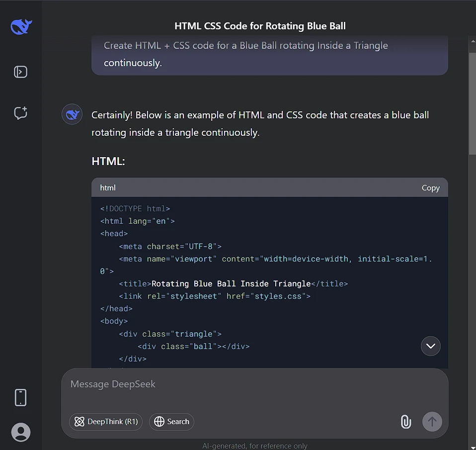Click the vertical scrollbar thumb on the right

tap(473, 103)
